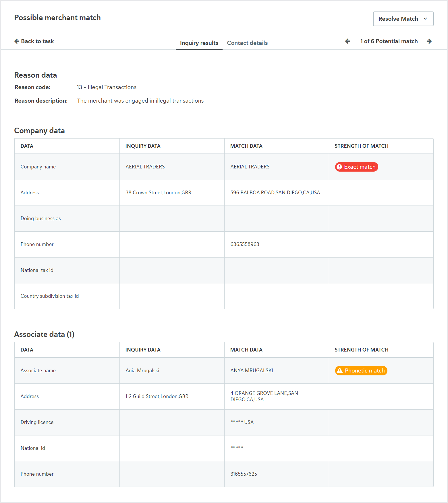Open the Resolve Match dropdown
The image size is (448, 503).
[403, 19]
